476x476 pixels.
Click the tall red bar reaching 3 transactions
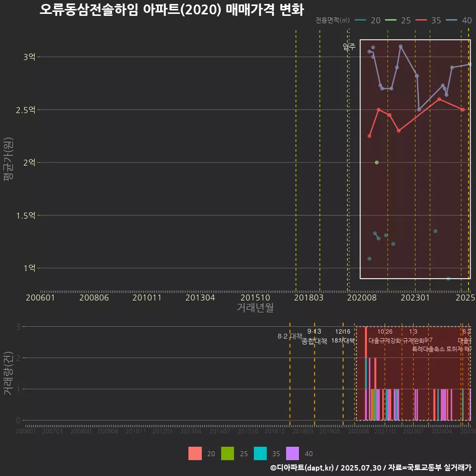pos(366,342)
